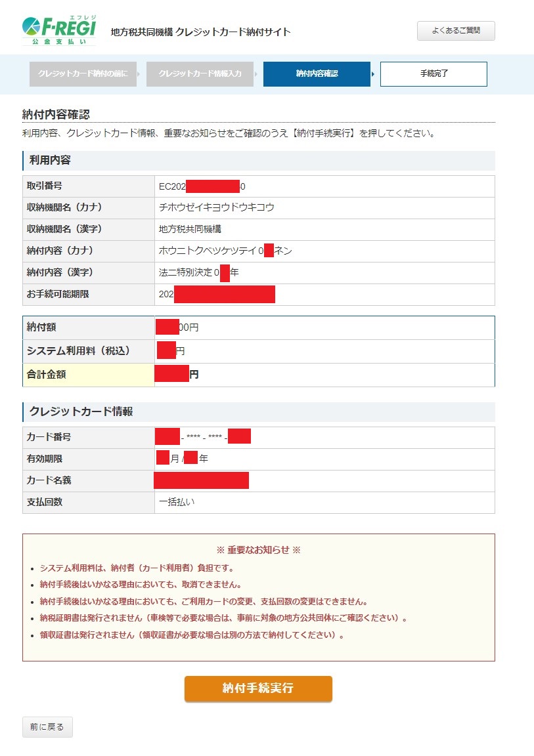Click the 一括払い value
The height and width of the screenshot is (756, 534).
pyautogui.click(x=177, y=503)
